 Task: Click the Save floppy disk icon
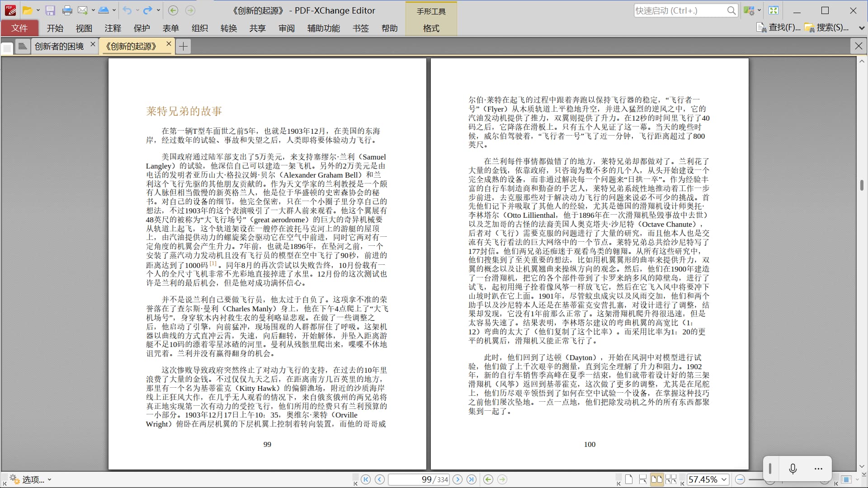[x=50, y=10]
